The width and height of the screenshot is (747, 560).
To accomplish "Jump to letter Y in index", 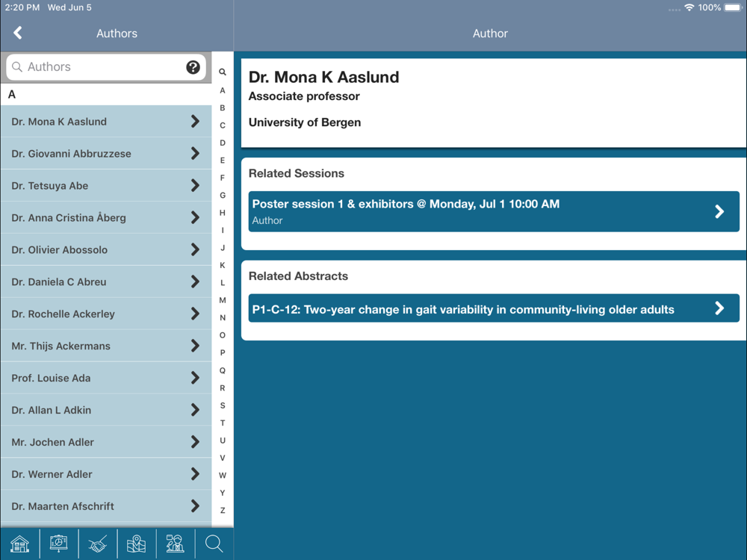I will 223,493.
